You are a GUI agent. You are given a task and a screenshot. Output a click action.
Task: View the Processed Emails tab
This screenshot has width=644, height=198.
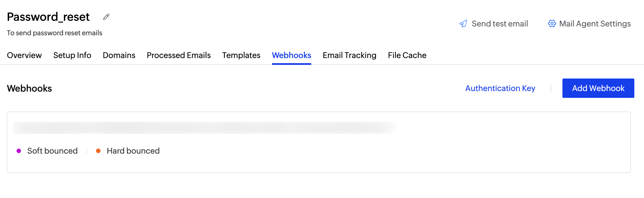pyautogui.click(x=179, y=55)
